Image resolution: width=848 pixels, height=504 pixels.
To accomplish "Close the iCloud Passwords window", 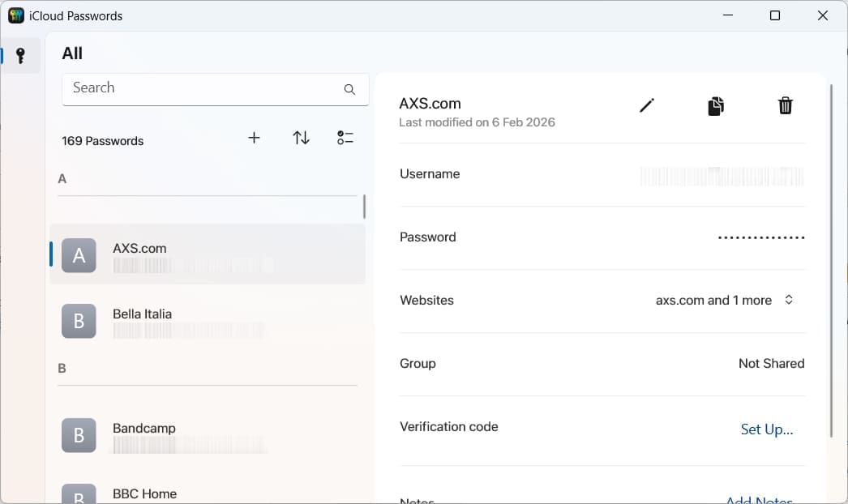I will (x=823, y=15).
